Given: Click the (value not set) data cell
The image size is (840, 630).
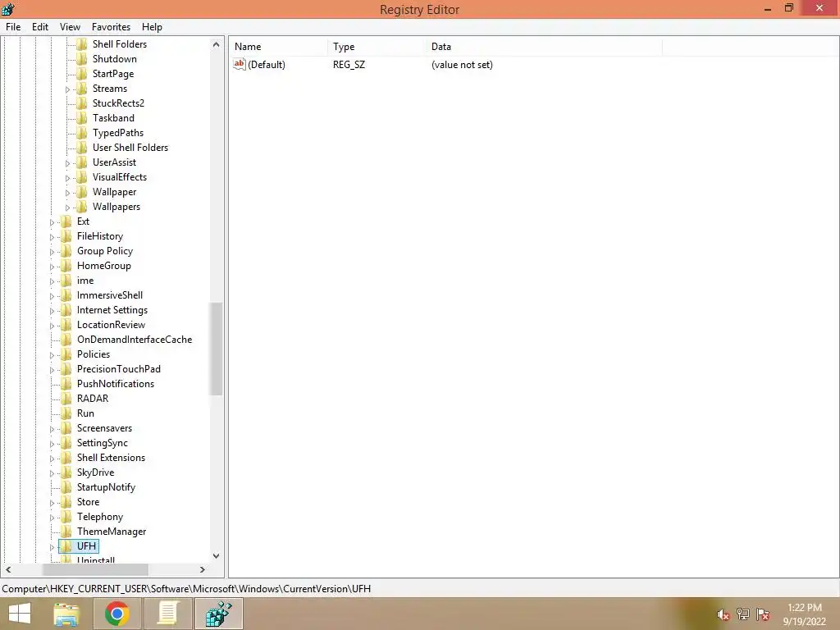Looking at the screenshot, I should 462,65.
